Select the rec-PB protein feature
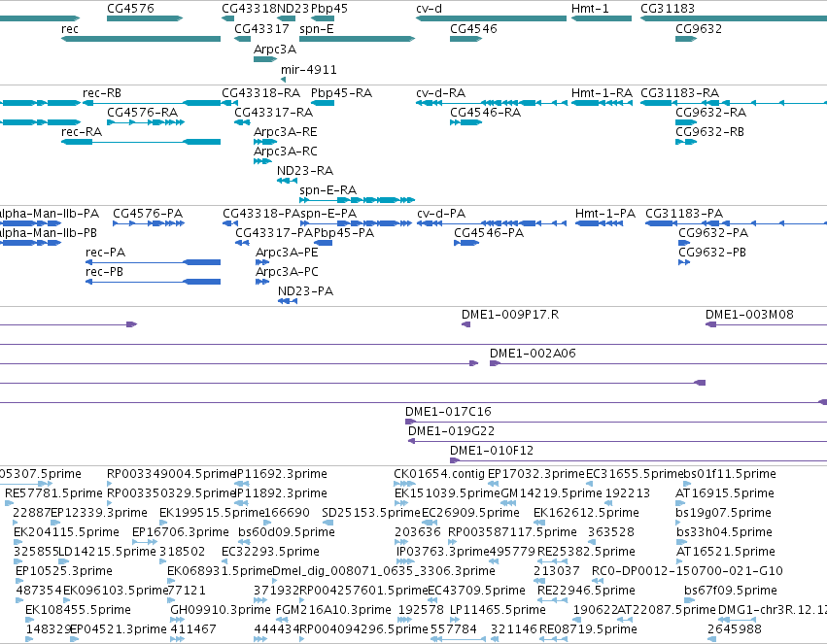The width and height of the screenshot is (827, 644). [153, 282]
